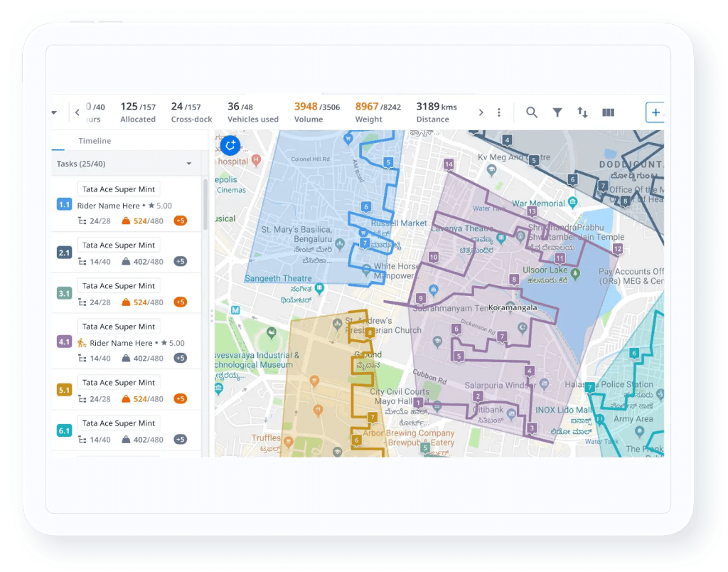This screenshot has width=728, height=572.
Task: Click the sort arrows icon
Action: (x=582, y=112)
